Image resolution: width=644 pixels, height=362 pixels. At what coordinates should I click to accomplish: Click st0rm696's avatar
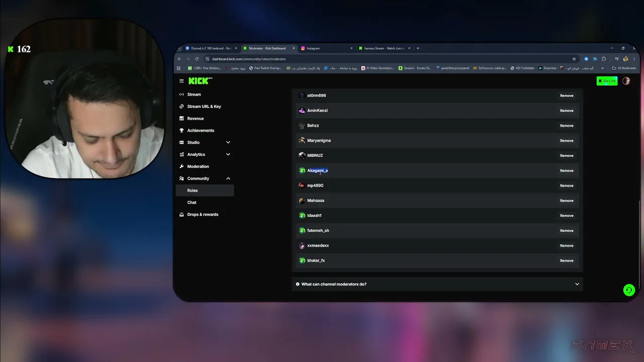coord(302,96)
